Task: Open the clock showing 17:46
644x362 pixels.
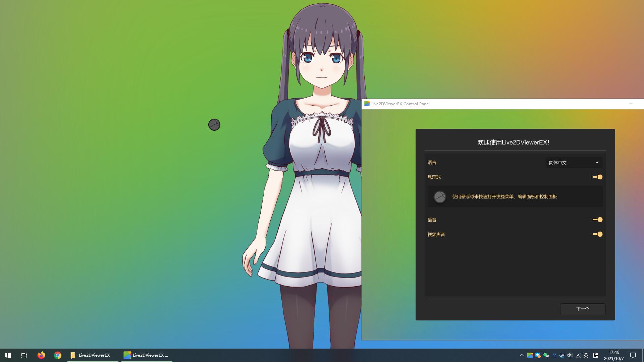Action: point(614,355)
